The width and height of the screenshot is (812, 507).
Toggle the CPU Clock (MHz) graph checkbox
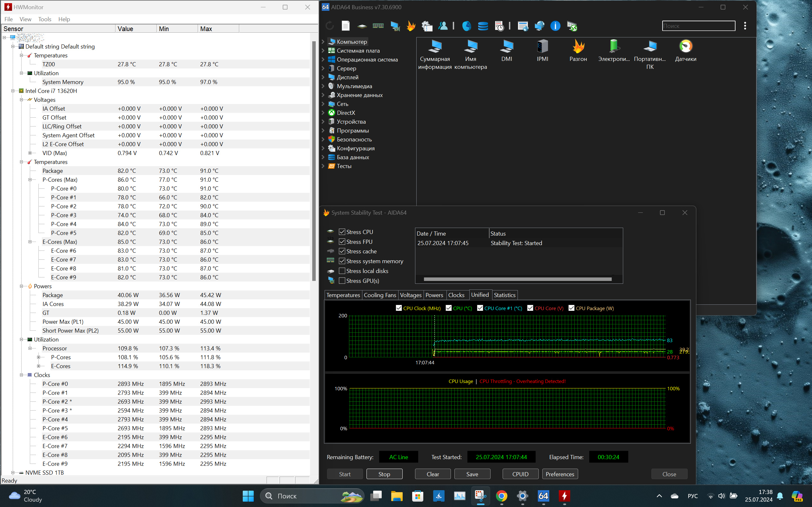[399, 308]
